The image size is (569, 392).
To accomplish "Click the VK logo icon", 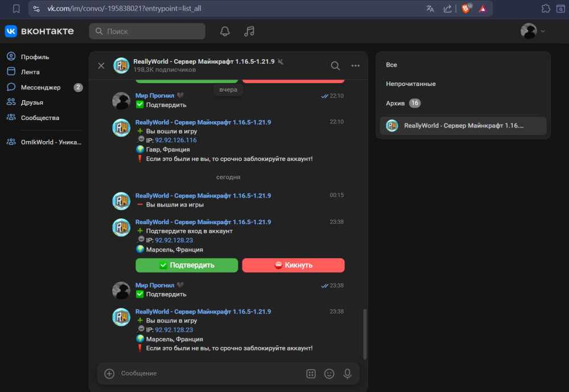I will [x=10, y=31].
